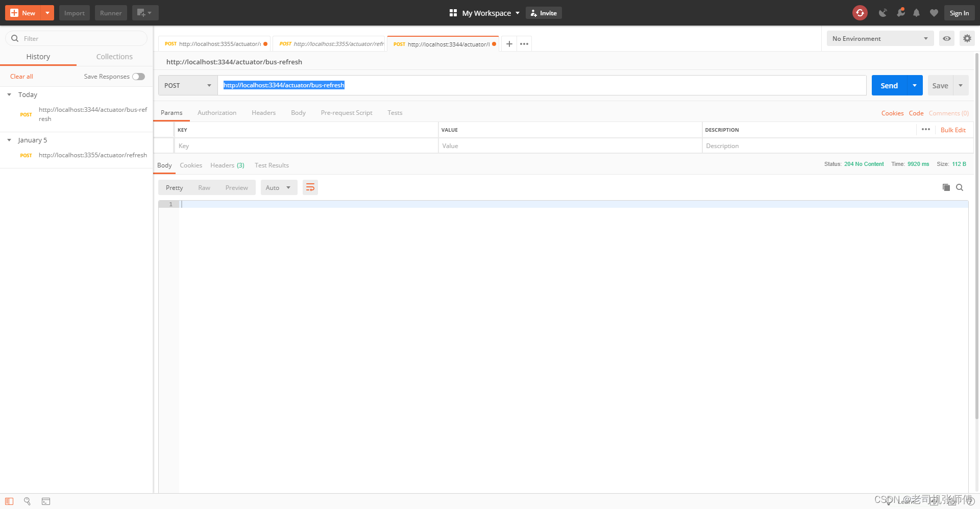This screenshot has width=980, height=509.
Task: Select the Preview response view
Action: pyautogui.click(x=237, y=187)
